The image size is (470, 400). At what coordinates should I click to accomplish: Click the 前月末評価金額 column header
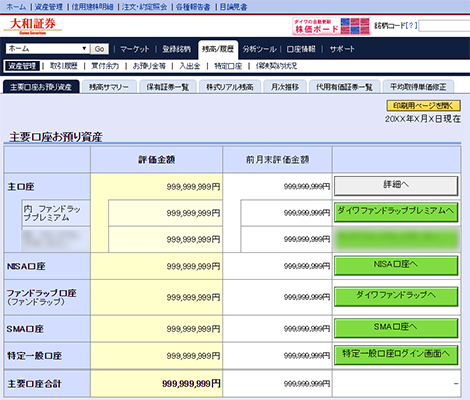277,160
